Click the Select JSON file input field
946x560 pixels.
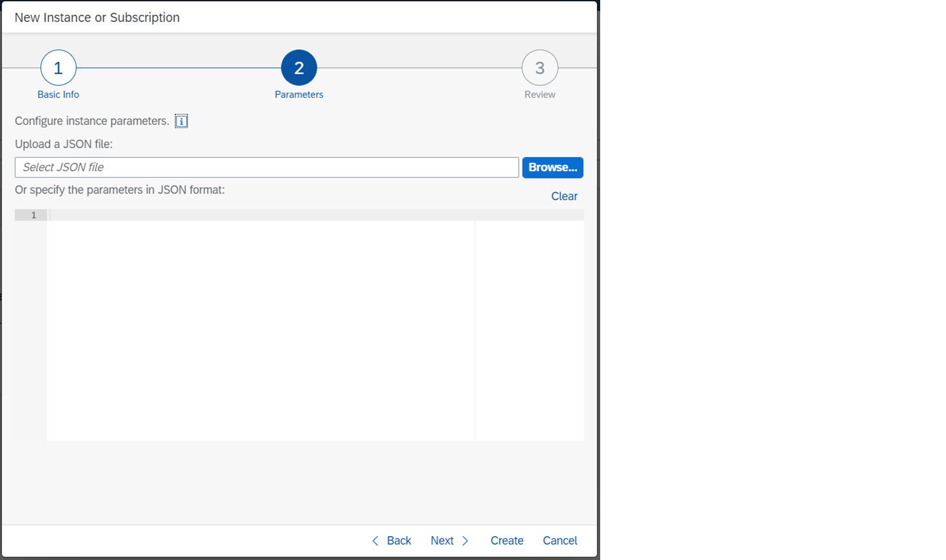(267, 167)
